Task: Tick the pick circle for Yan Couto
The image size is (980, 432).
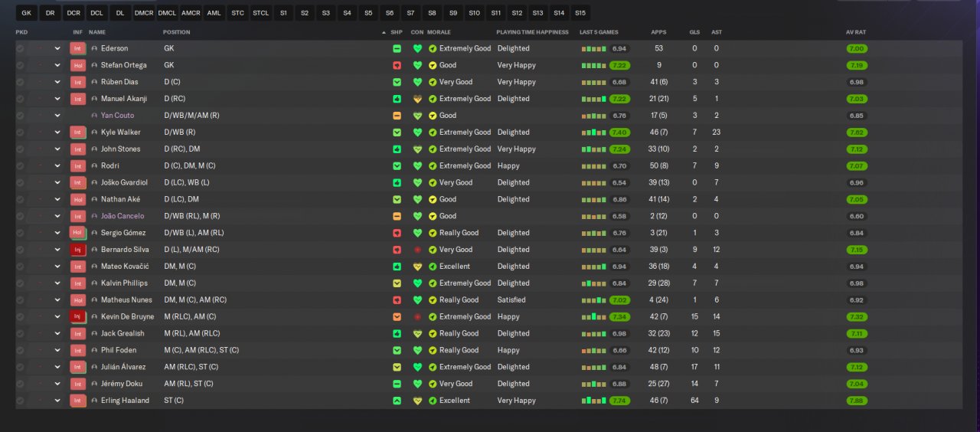Action: pyautogui.click(x=20, y=116)
